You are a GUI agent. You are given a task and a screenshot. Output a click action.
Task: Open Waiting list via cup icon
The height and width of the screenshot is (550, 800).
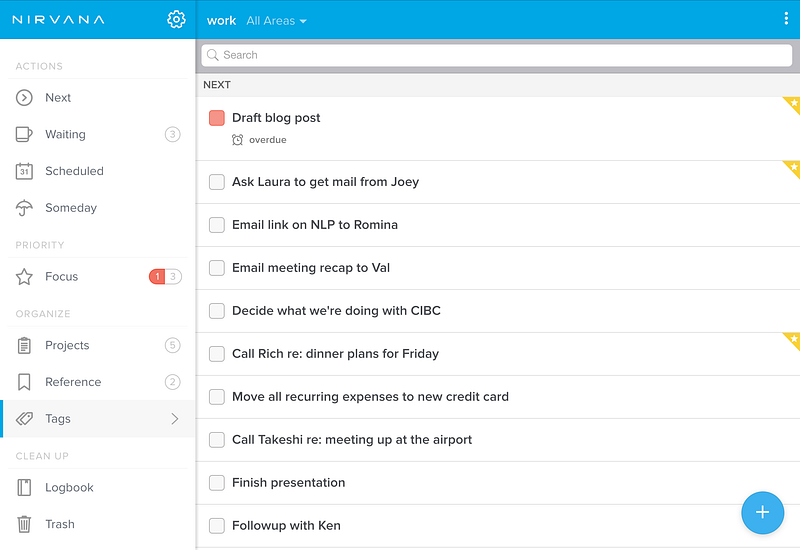25,134
